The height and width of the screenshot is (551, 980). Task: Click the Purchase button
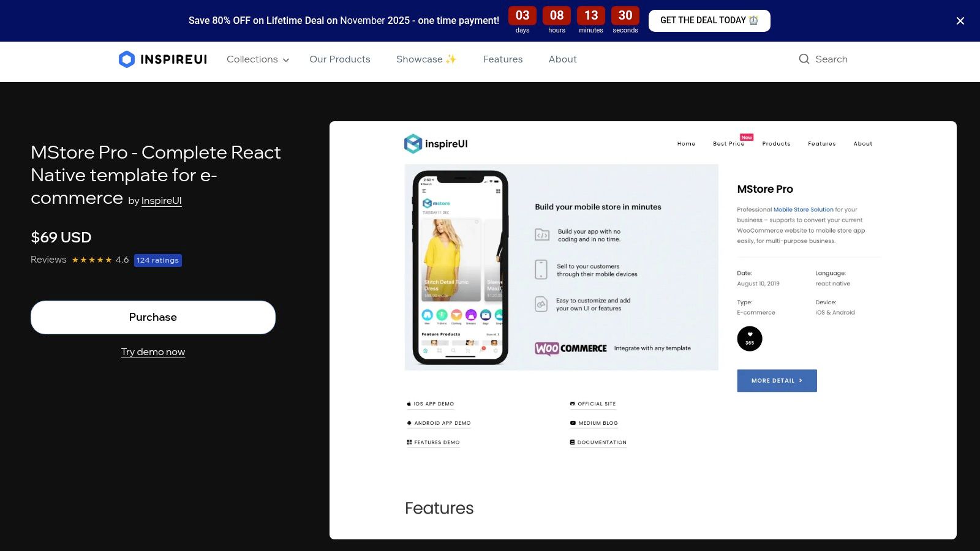tap(153, 317)
